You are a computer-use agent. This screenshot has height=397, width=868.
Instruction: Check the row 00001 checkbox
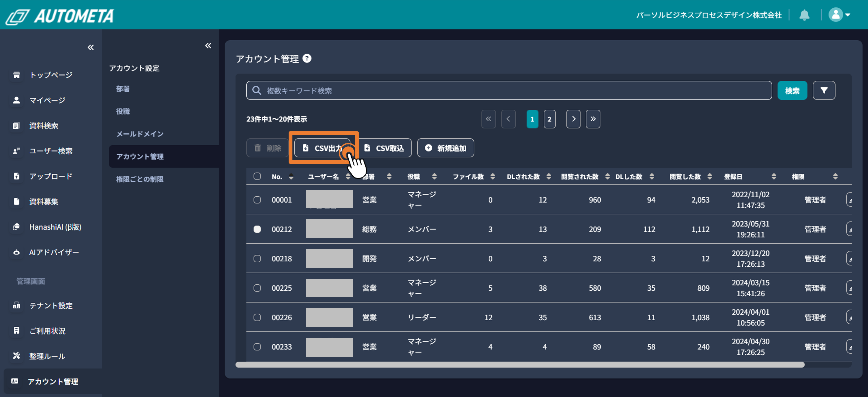(x=257, y=200)
